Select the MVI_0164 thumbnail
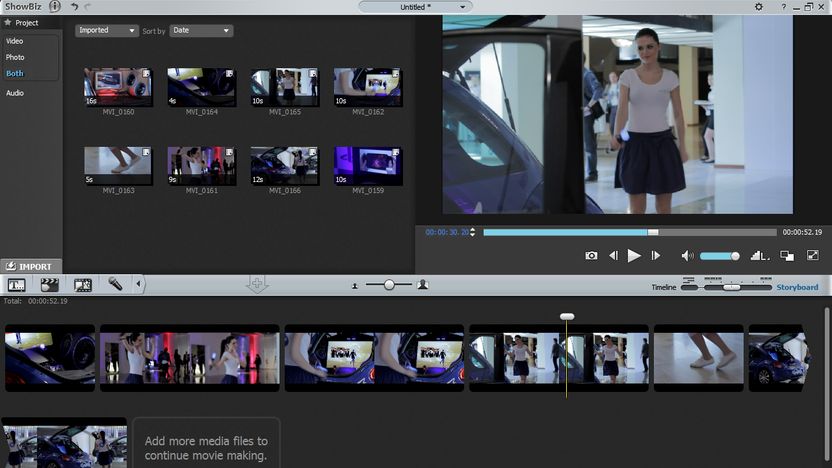Screen dimensions: 832x468 [x=201, y=87]
